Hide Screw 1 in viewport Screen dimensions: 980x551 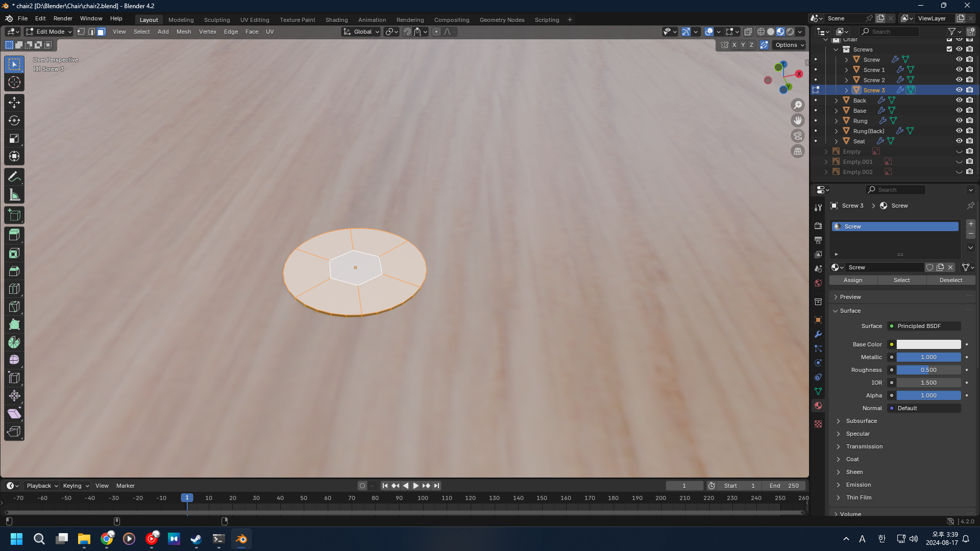pyautogui.click(x=959, y=69)
